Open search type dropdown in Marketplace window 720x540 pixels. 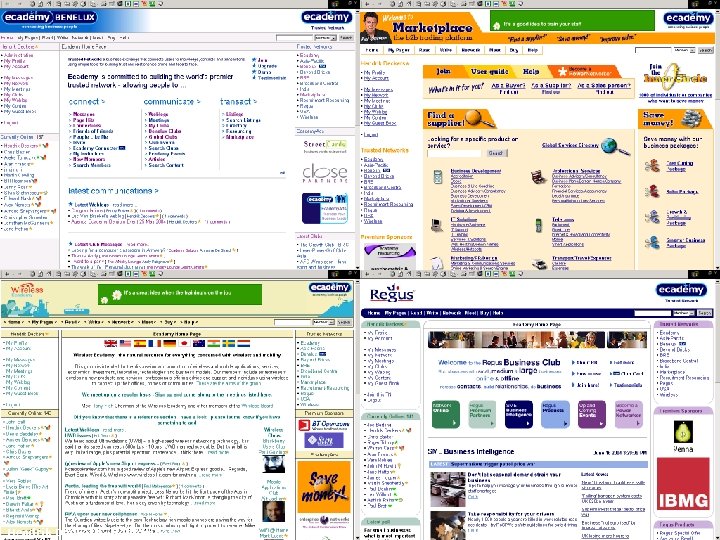pyautogui.click(x=684, y=50)
